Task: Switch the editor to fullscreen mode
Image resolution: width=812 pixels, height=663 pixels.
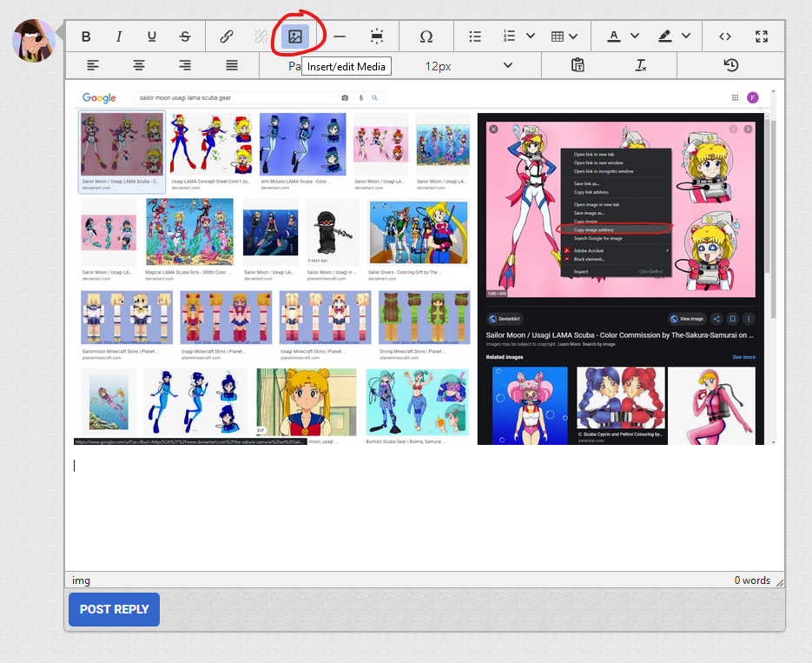Action: coord(762,36)
